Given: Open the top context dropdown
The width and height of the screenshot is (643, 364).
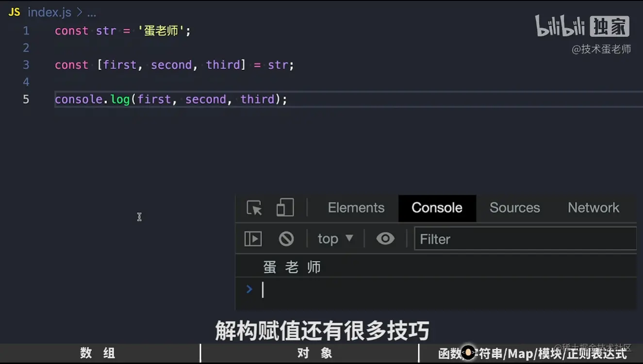Looking at the screenshot, I should click(x=335, y=239).
